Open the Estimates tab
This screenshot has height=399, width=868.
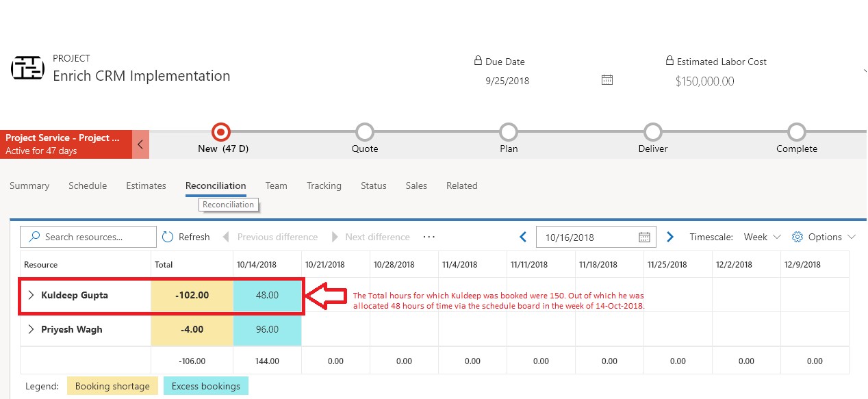click(146, 185)
